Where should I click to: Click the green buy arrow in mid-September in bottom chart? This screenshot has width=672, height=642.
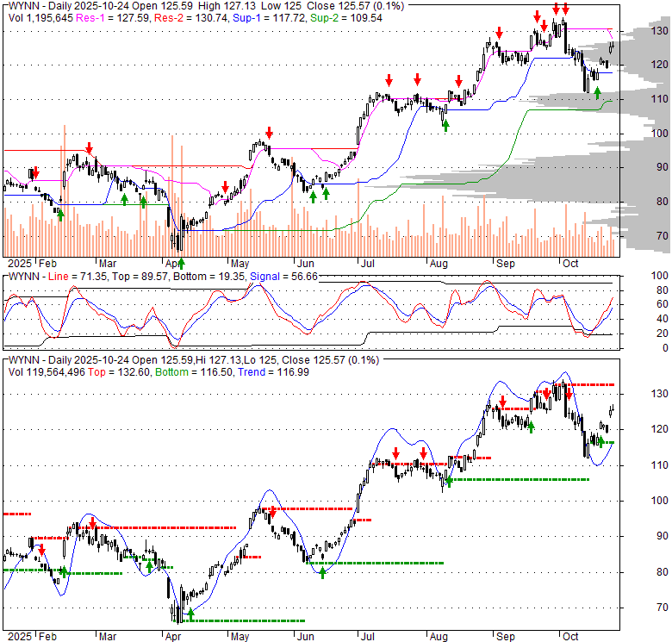(x=531, y=427)
